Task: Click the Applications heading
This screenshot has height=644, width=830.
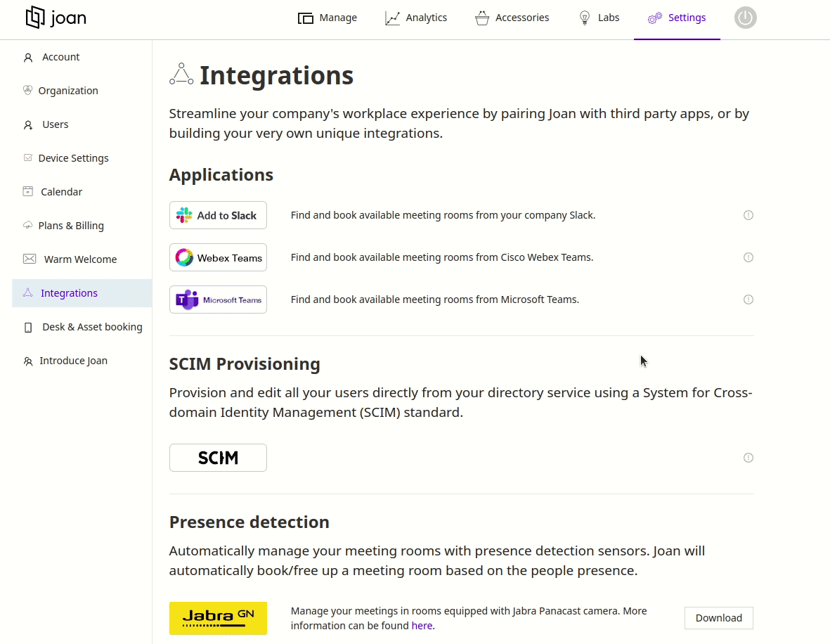Action: click(221, 175)
